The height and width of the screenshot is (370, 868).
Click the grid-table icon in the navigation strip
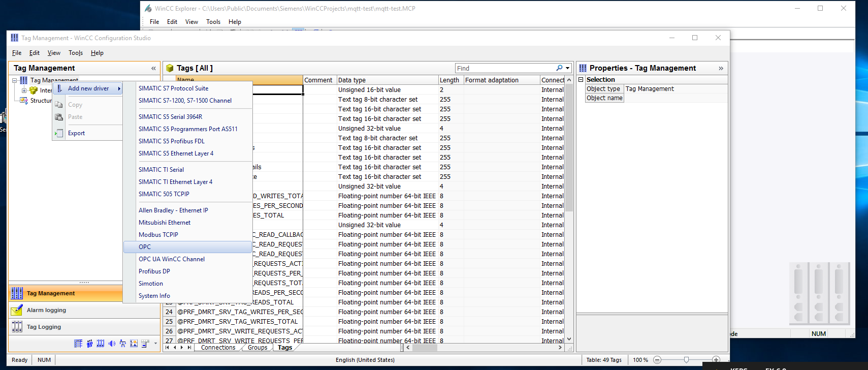click(78, 344)
